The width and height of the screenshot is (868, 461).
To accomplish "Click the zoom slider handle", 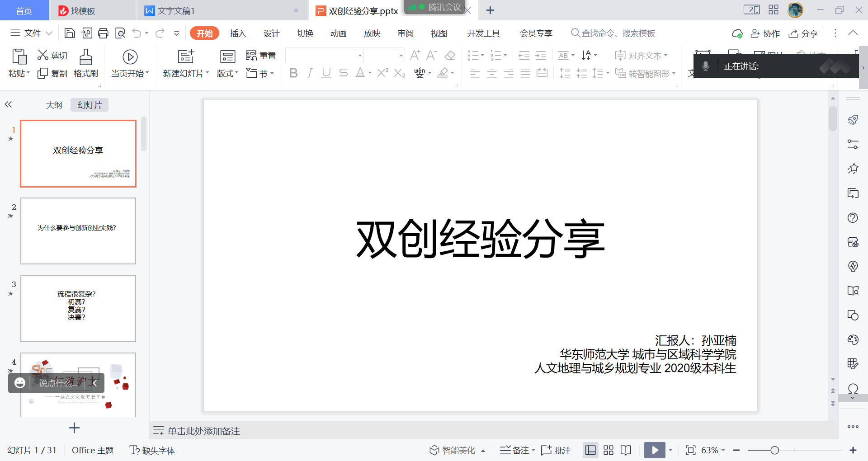I will [x=774, y=450].
